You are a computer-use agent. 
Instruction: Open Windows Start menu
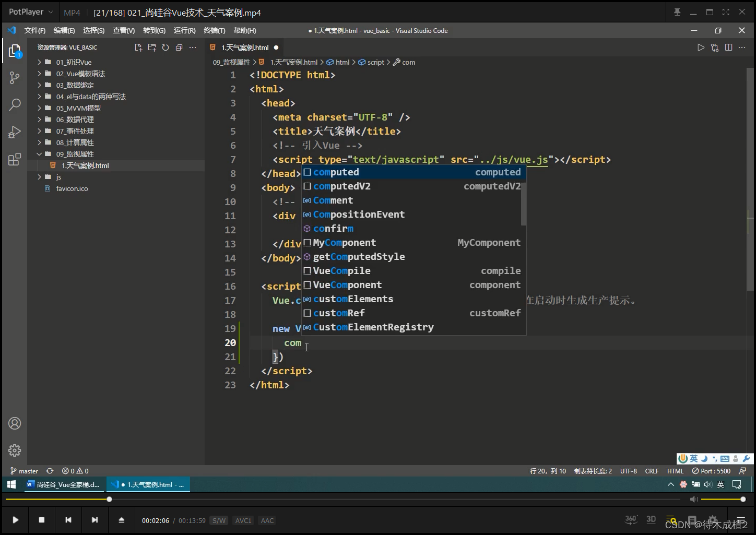coord(11,484)
